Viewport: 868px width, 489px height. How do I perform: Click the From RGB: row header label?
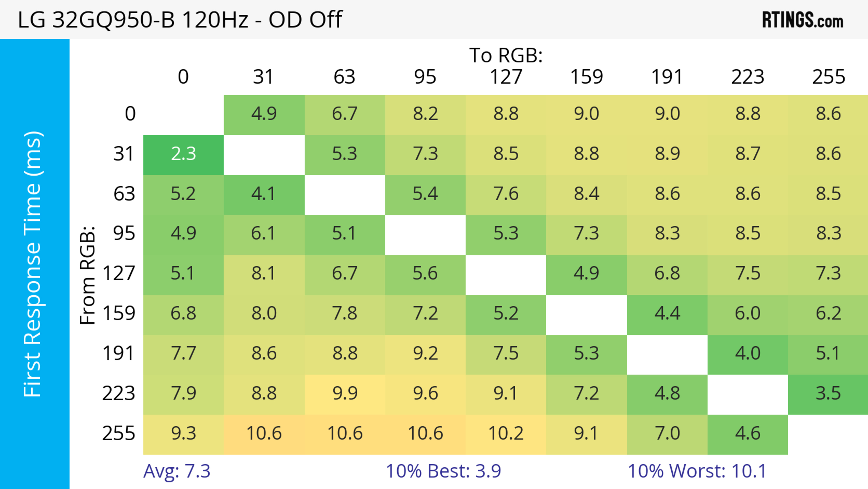[x=88, y=275]
